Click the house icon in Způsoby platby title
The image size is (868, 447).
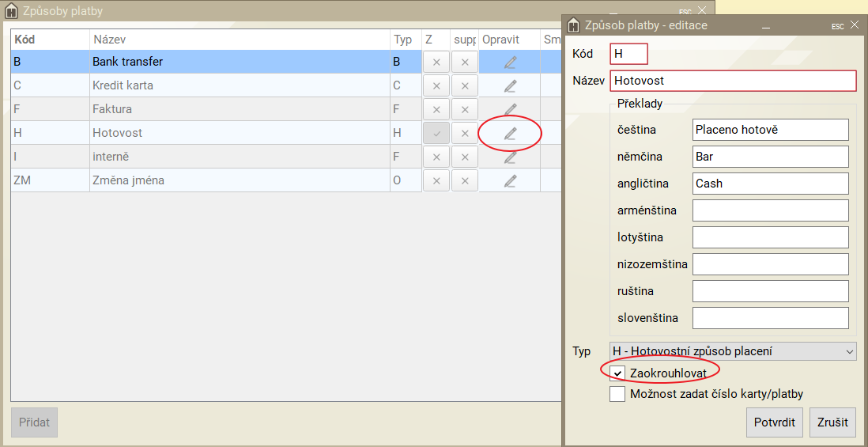point(11,11)
